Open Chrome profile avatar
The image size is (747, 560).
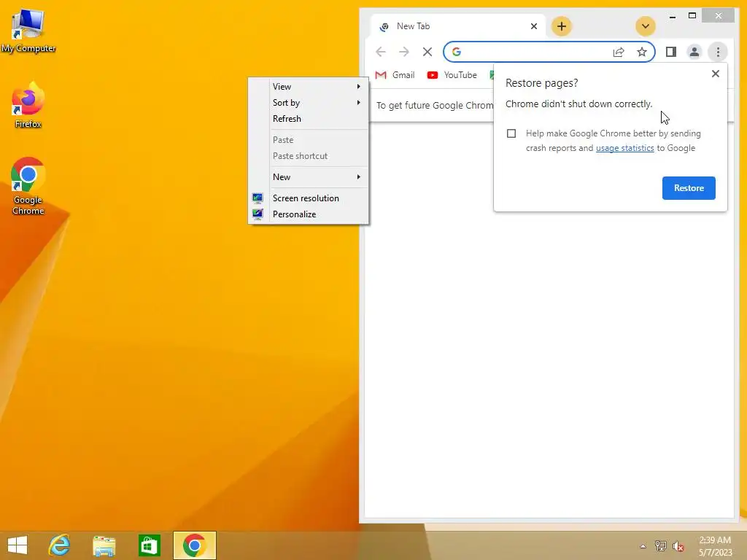click(x=694, y=52)
